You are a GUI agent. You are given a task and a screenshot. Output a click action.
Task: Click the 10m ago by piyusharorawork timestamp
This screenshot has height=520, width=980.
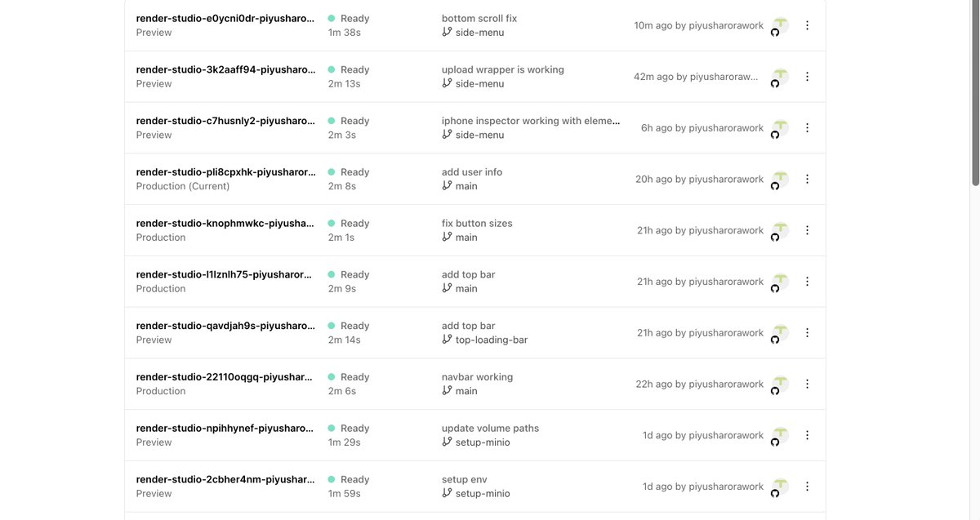point(699,25)
